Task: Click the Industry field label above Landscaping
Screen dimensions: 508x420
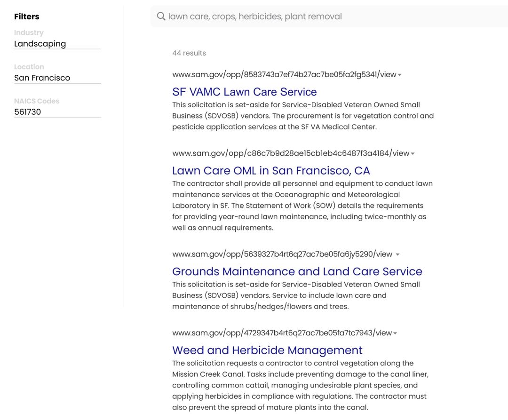Action: (29, 32)
